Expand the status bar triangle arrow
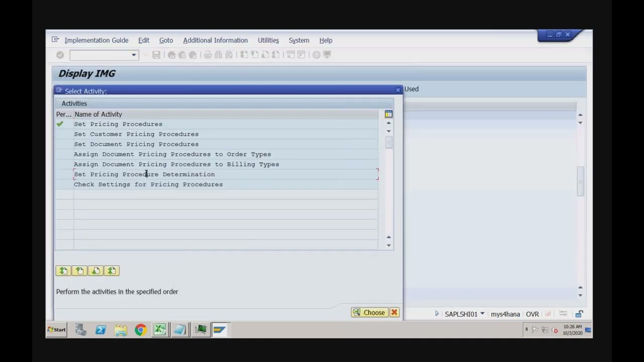The width and height of the screenshot is (644, 362). click(x=437, y=314)
